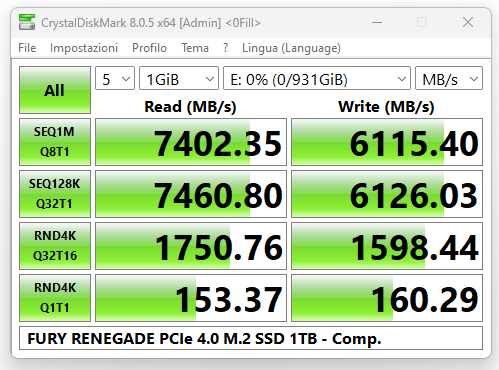The image size is (499, 370).
Task: Start the SEQ128K Q32T1 test
Action: point(55,194)
